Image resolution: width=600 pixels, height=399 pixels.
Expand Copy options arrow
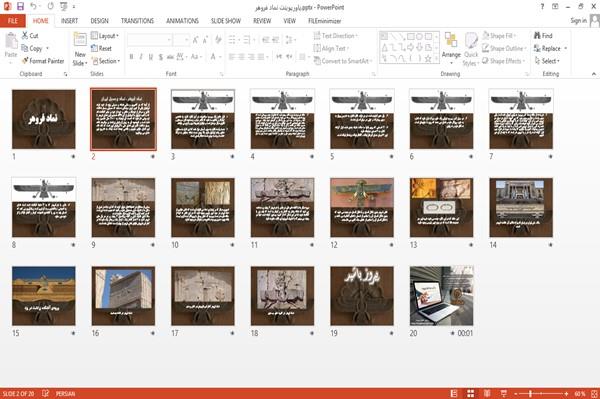point(47,48)
